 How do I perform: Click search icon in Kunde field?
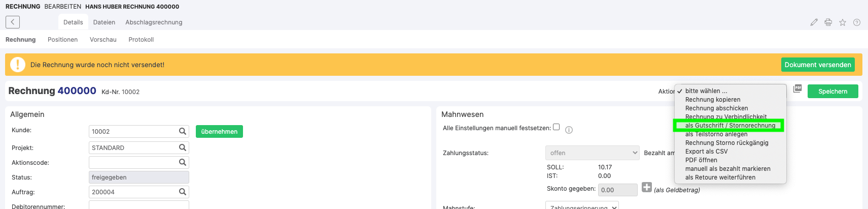pyautogui.click(x=183, y=131)
